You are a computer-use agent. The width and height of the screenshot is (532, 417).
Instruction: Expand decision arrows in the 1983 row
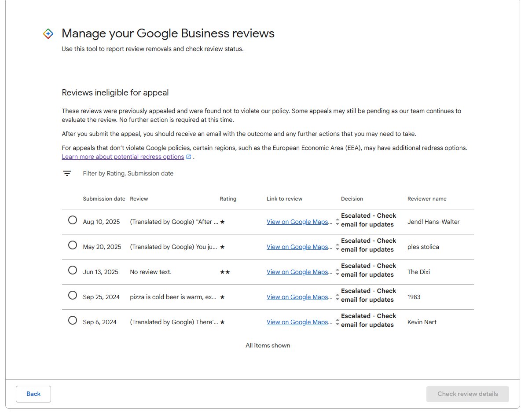tap(338, 297)
